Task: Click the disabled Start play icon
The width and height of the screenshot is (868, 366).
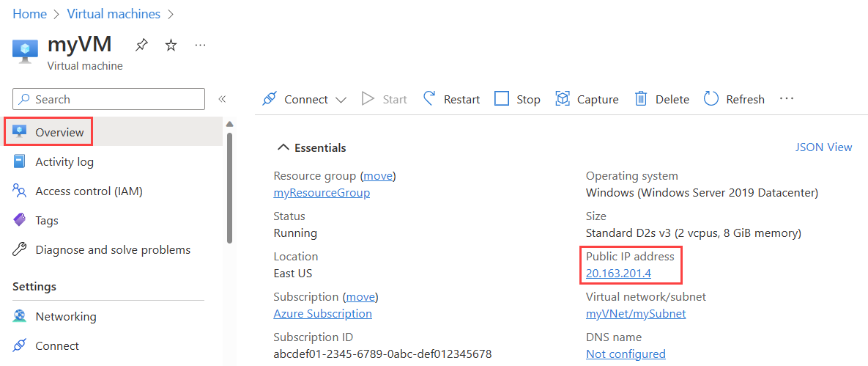Action: click(x=368, y=99)
